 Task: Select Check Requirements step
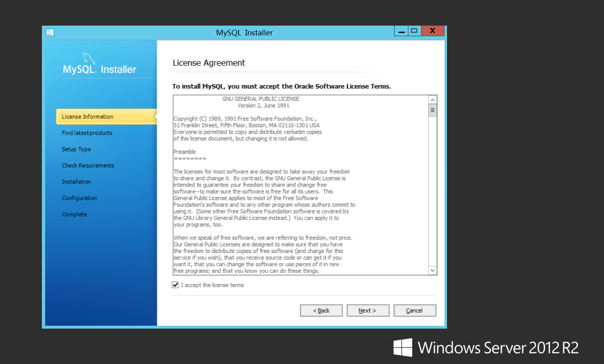point(88,166)
